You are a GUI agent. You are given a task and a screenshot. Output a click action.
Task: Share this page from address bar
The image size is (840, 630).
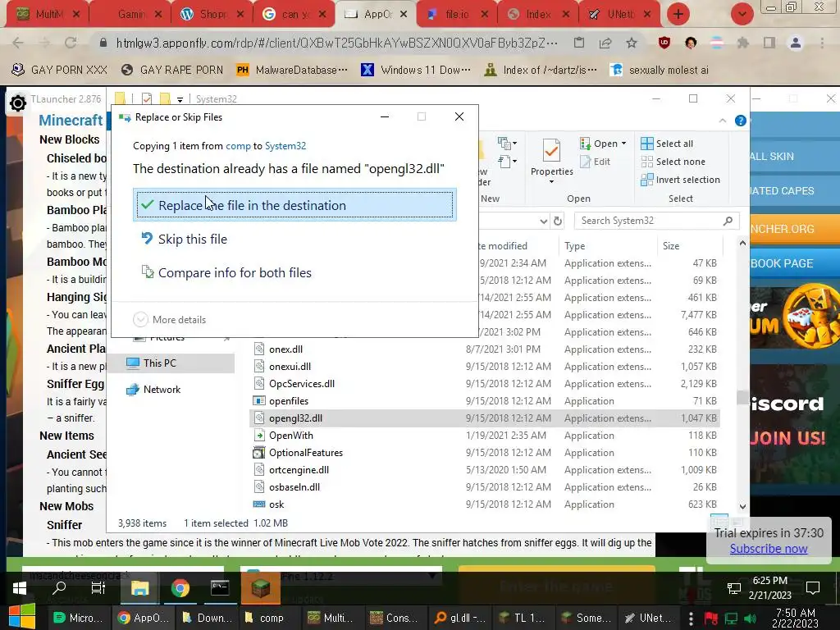click(x=605, y=43)
